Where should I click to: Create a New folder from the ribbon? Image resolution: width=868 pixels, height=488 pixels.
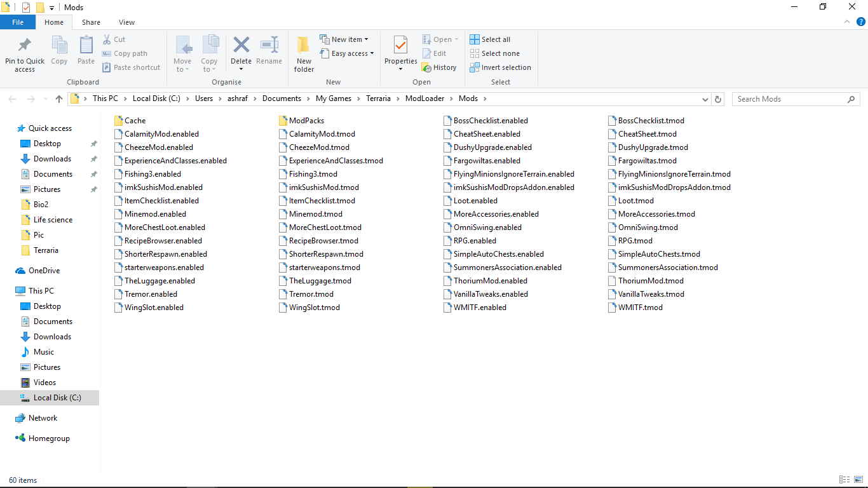click(304, 54)
